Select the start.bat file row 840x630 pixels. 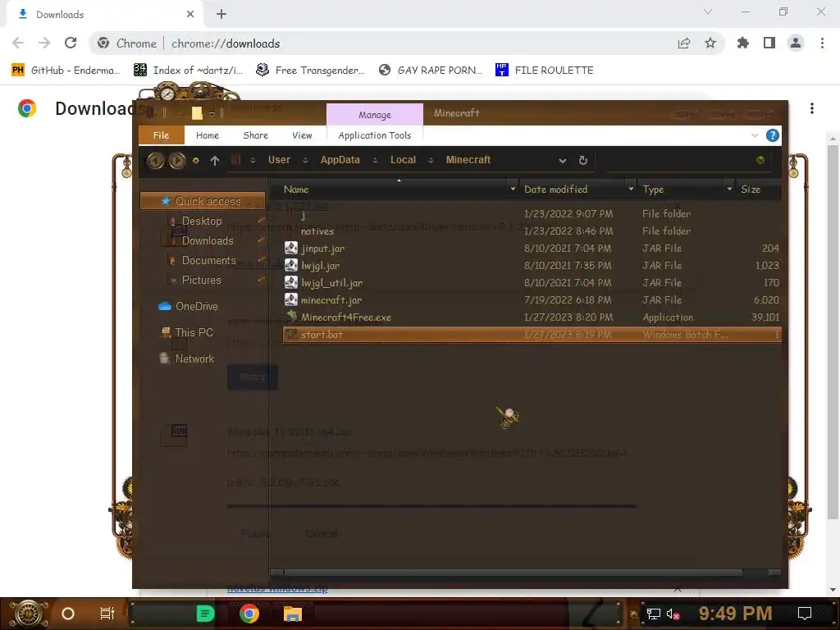532,335
